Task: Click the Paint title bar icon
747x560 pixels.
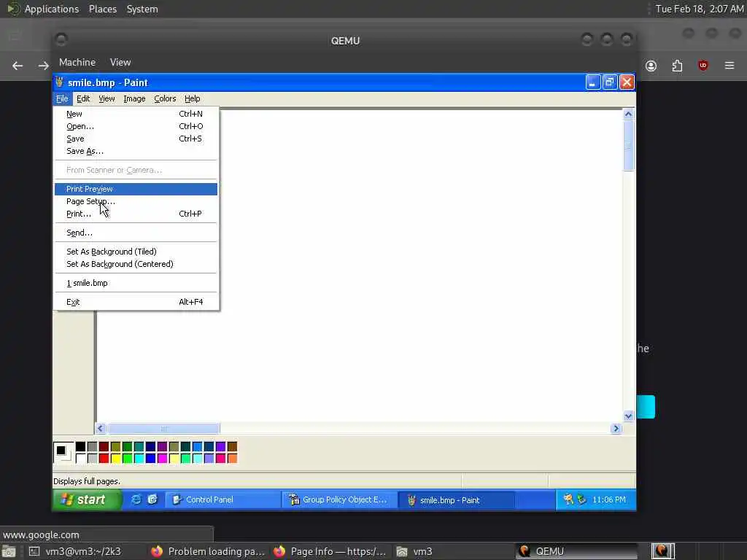Action: pos(60,82)
